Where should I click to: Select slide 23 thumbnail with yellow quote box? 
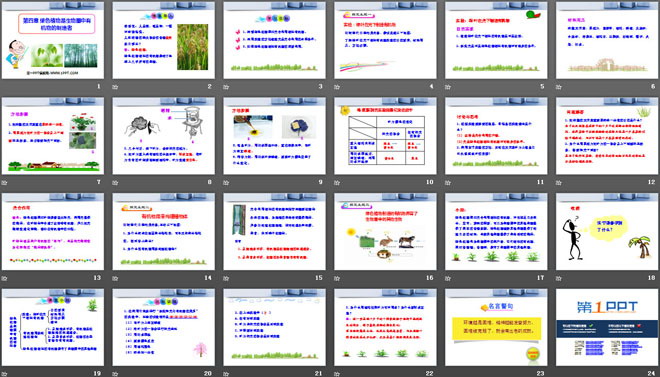point(496,327)
